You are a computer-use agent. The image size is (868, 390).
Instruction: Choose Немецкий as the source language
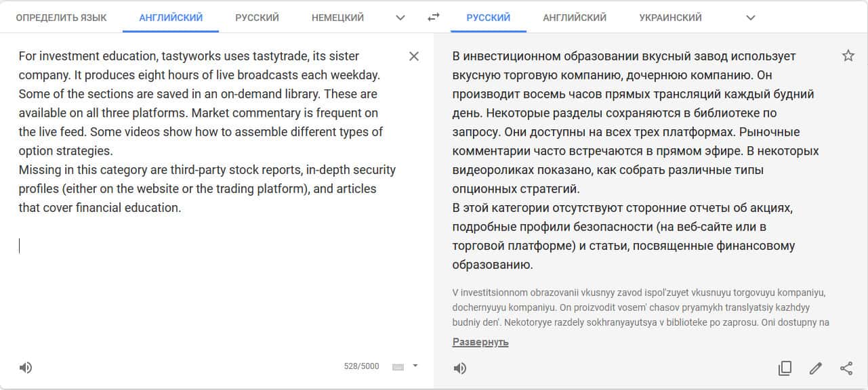coord(337,18)
